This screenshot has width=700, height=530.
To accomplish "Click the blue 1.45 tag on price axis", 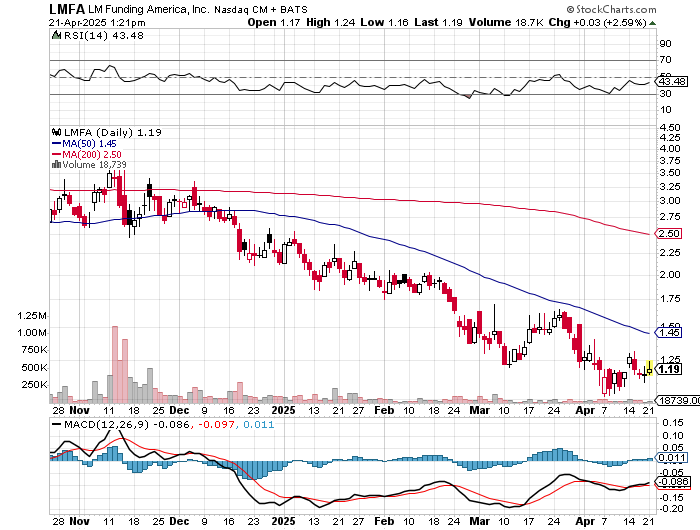I will coord(668,332).
